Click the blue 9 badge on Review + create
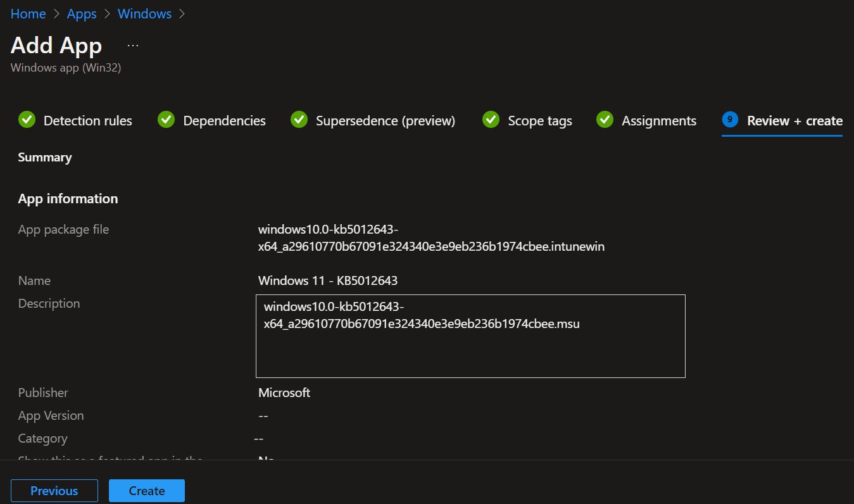 pyautogui.click(x=731, y=120)
